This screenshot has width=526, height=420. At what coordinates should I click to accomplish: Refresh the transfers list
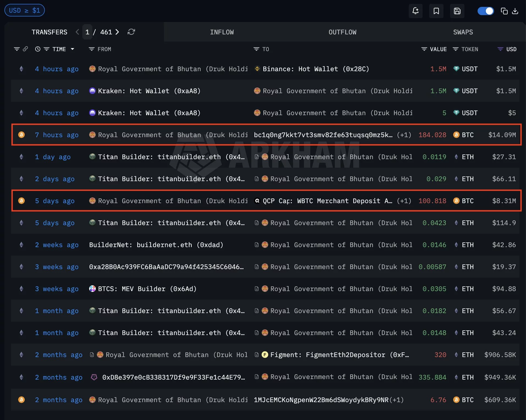pos(131,32)
